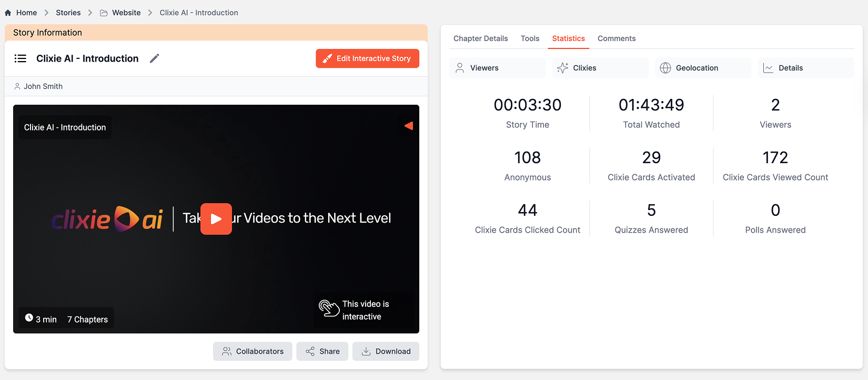This screenshot has height=380, width=868.
Task: Click the Clixie AI logo in video
Action: click(107, 219)
